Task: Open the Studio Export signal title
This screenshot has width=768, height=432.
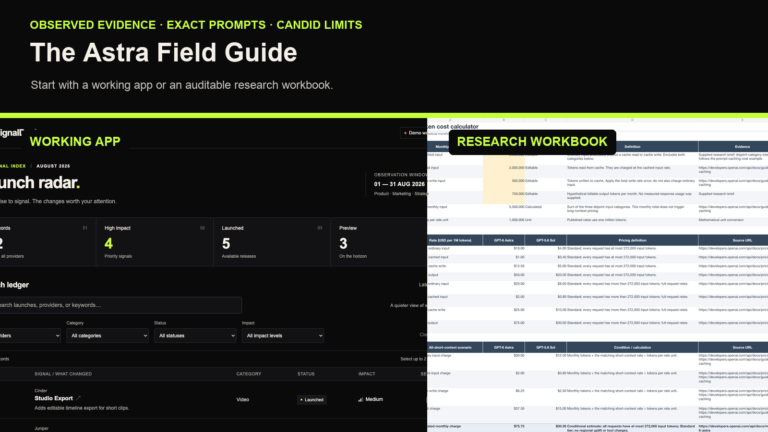Action: point(53,398)
